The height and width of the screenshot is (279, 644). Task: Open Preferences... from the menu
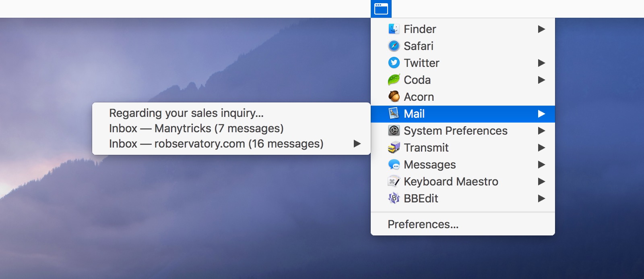point(423,224)
